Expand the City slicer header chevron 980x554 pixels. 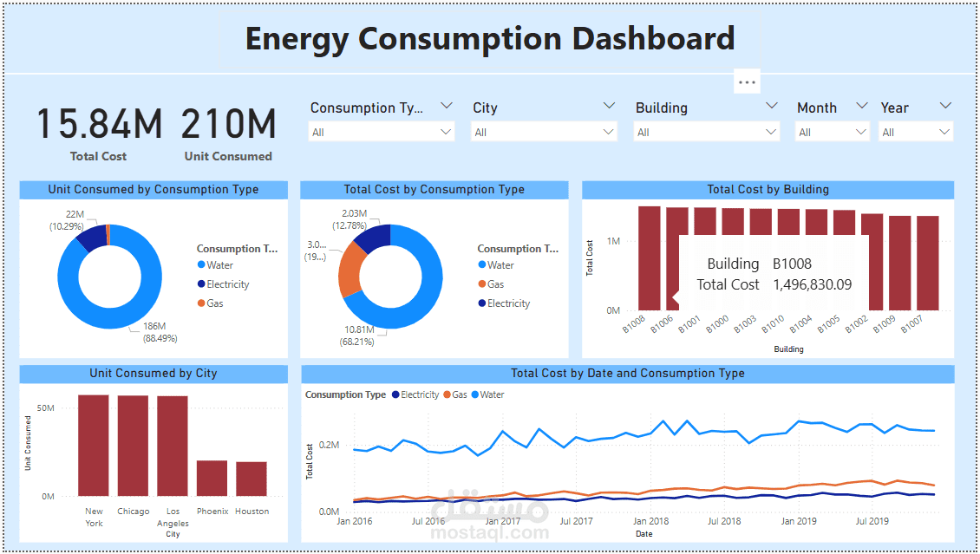tap(609, 106)
